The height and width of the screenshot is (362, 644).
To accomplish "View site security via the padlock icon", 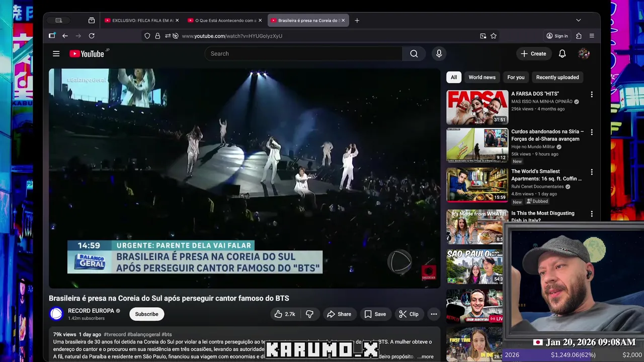I will pyautogui.click(x=157, y=36).
